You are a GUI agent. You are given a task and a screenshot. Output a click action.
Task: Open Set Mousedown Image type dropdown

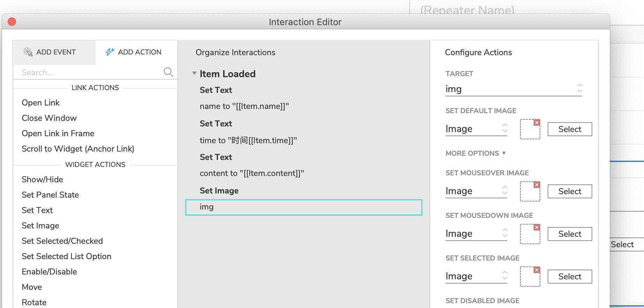point(476,234)
